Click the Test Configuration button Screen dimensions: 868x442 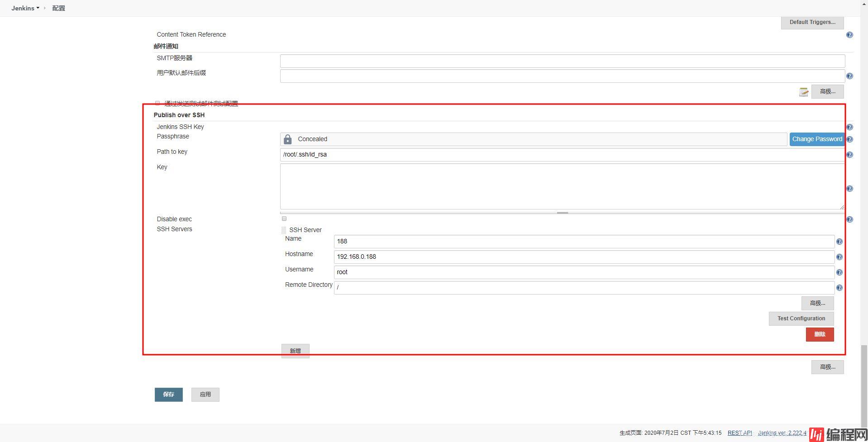801,318
